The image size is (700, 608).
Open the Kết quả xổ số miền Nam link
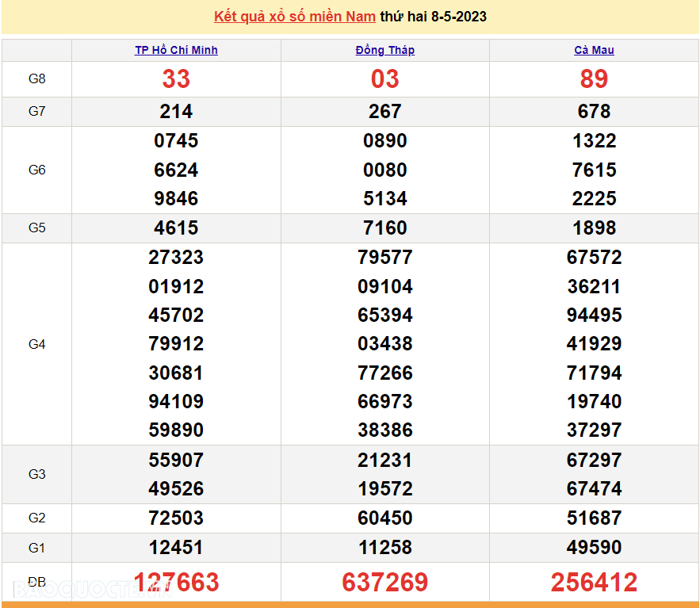click(x=294, y=17)
